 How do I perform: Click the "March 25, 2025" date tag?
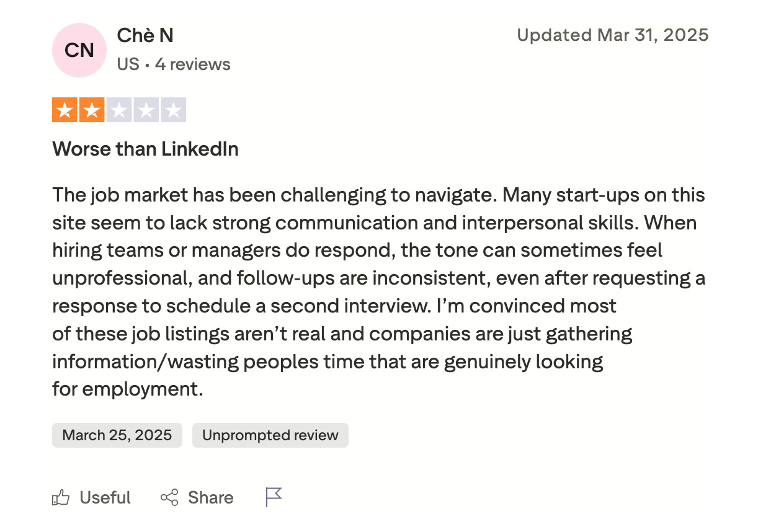117,435
